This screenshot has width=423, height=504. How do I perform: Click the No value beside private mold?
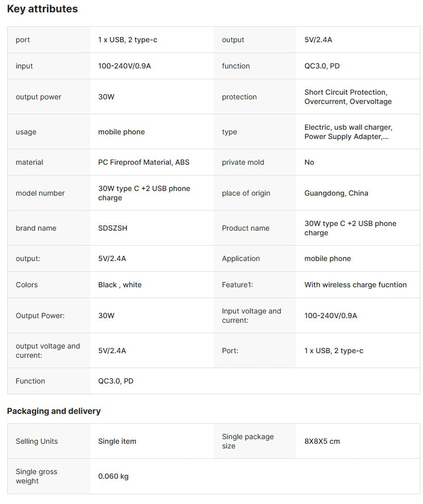[309, 162]
